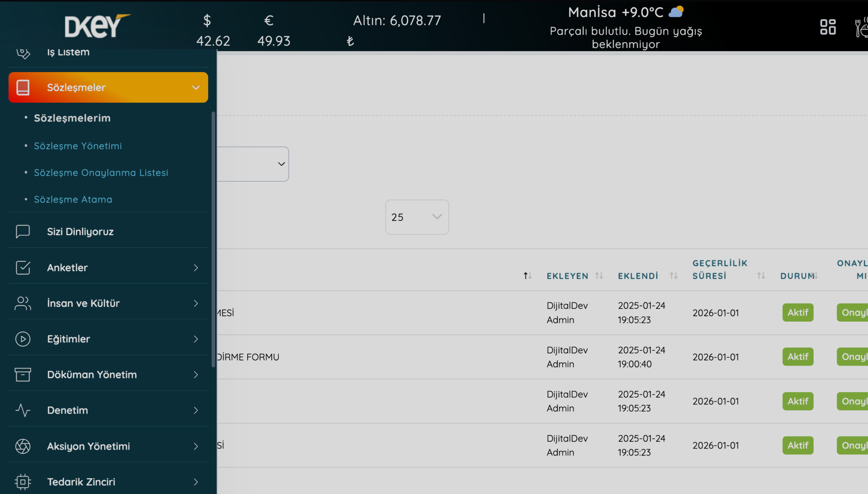
Task: Expand the Tedarik Zinciri submenu arrow
Action: pyautogui.click(x=196, y=482)
